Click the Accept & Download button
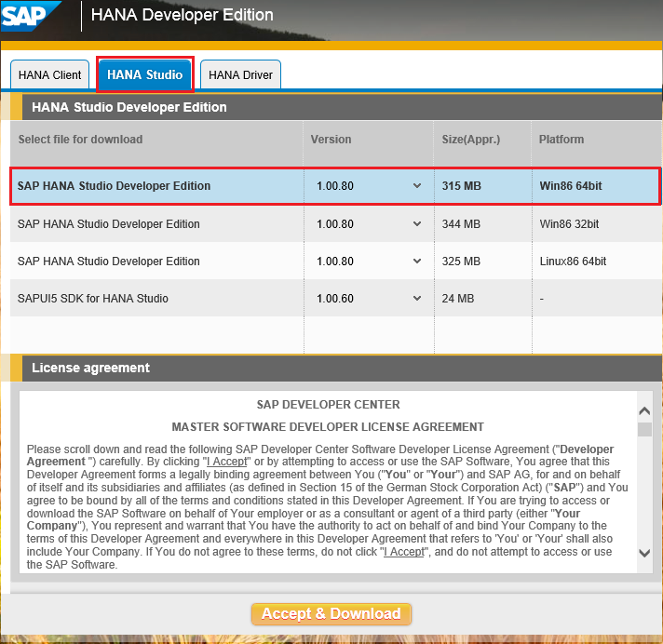 click(331, 613)
